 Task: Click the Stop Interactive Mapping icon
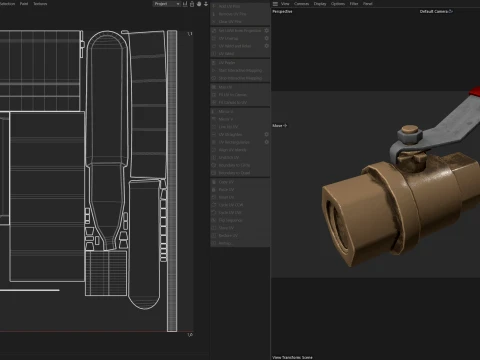(214, 78)
